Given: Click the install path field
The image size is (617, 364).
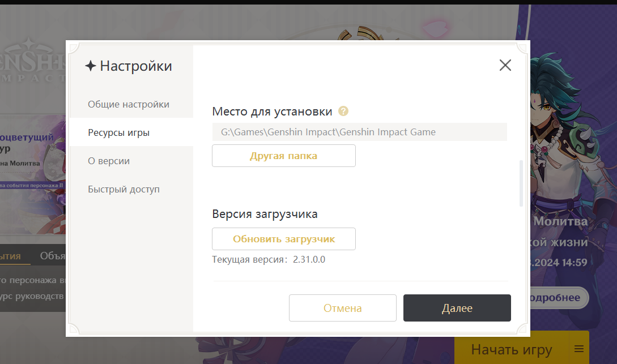Looking at the screenshot, I should pos(359,132).
